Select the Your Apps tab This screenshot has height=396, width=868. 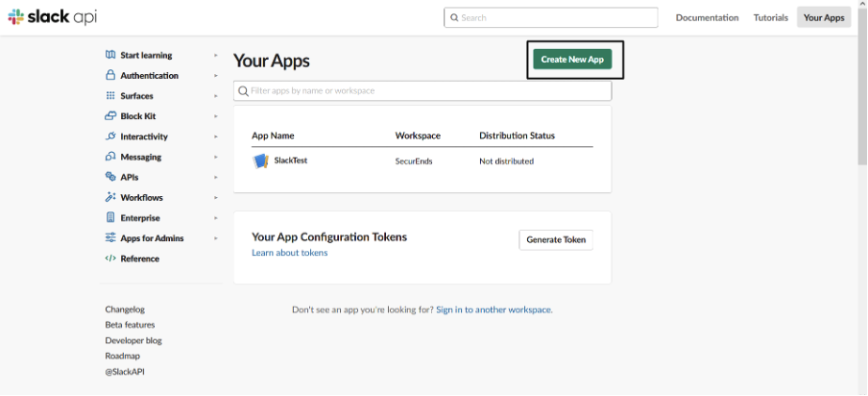click(x=824, y=17)
